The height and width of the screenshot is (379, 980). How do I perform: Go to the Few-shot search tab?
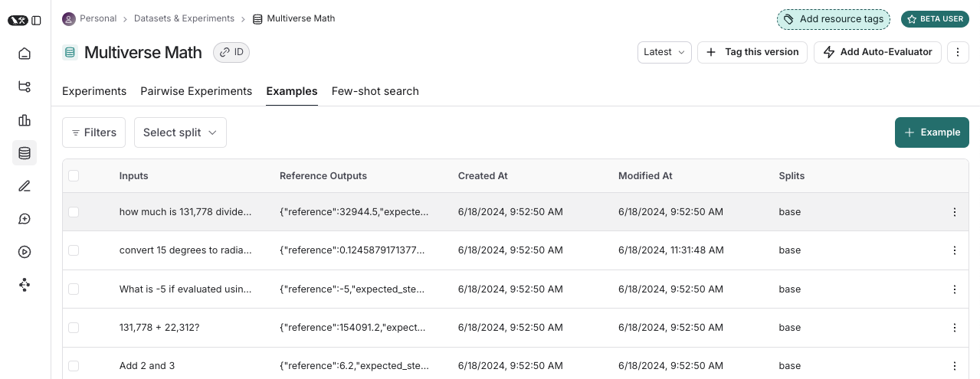tap(375, 91)
